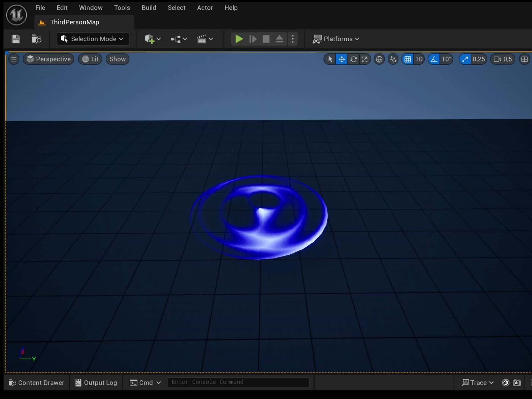Adjust the camera speed control showing 0,5

(502, 59)
